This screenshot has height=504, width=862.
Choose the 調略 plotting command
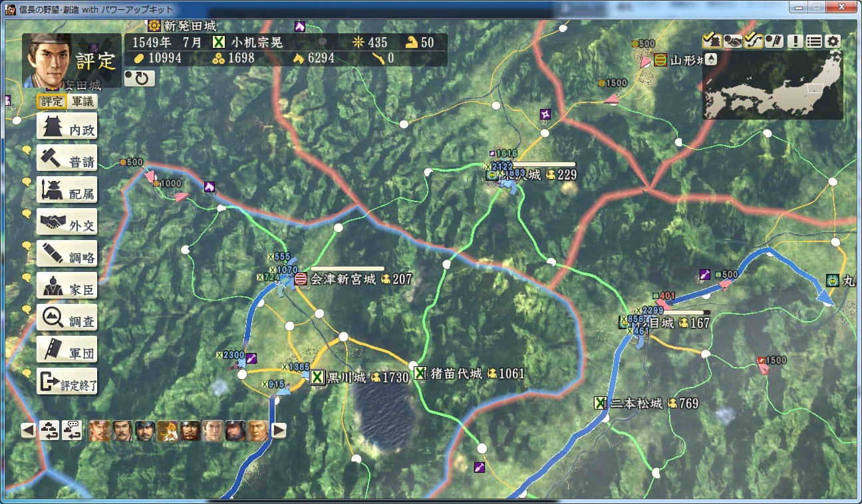click(67, 255)
